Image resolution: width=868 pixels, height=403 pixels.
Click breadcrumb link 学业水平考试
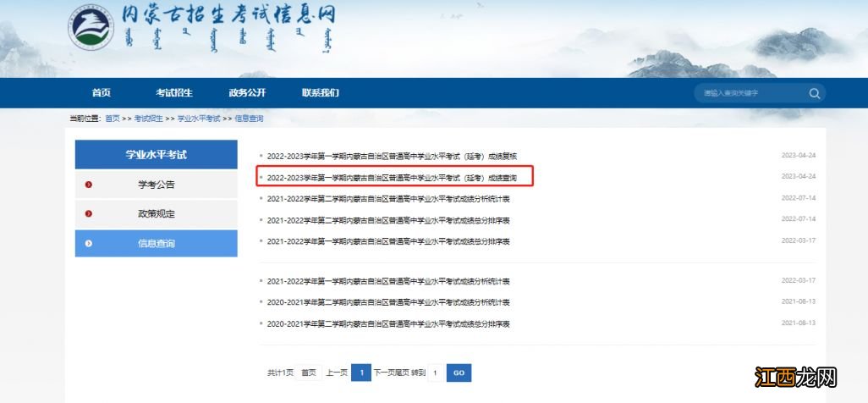click(199, 119)
